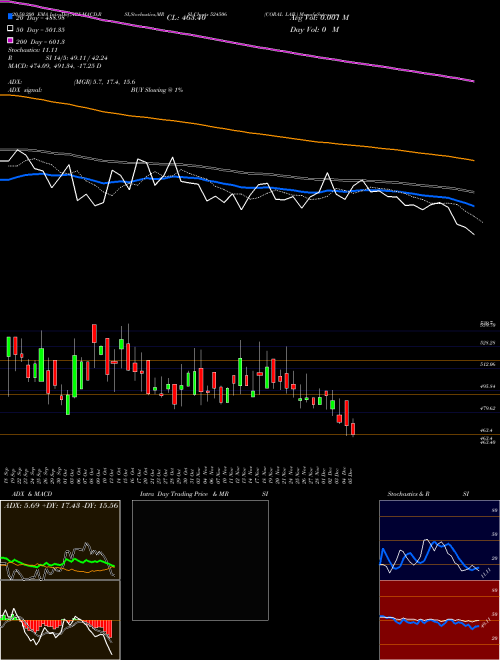Click the 'Day Vol: 0 M' label

pos(314,29)
